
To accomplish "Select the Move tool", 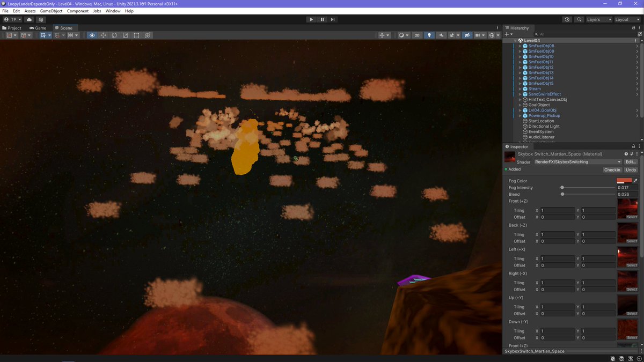I will tap(103, 35).
